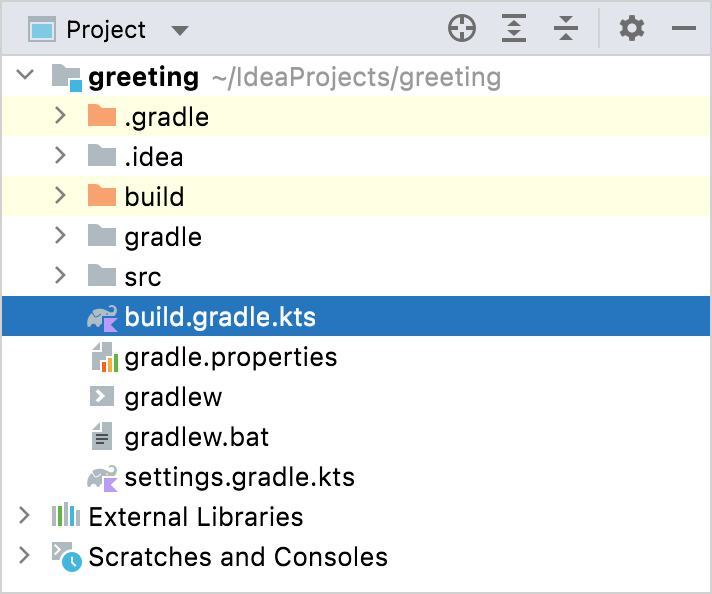Click the External Libraries bars icon
The height and width of the screenshot is (594, 712).
pos(66,515)
